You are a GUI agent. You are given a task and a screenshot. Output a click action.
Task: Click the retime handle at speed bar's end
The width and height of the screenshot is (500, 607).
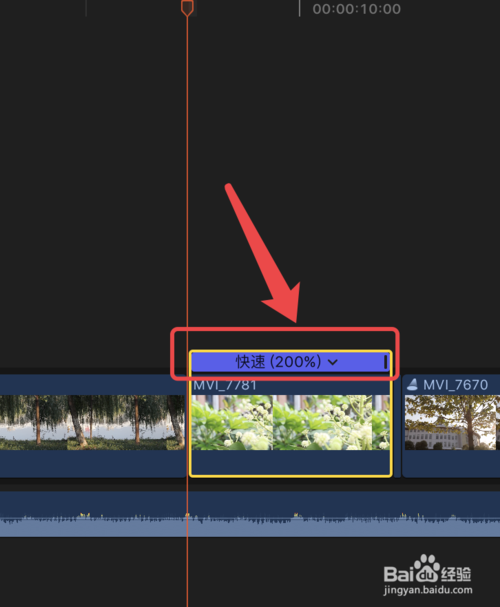click(385, 362)
